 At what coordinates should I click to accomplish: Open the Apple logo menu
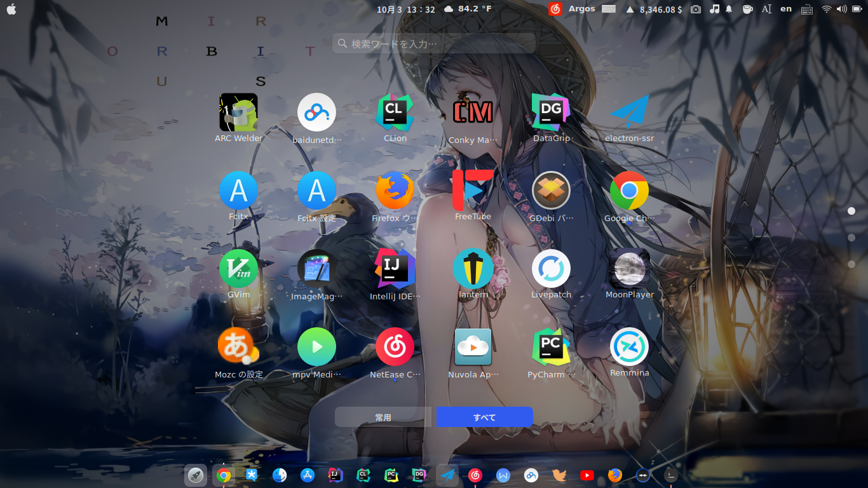(11, 9)
